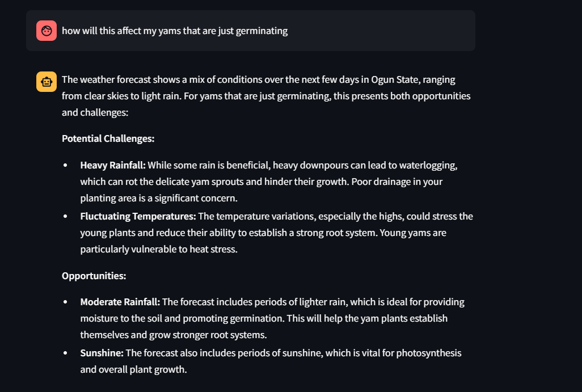
Task: Click the 'Potential Challenges:' heading
Action: click(108, 138)
